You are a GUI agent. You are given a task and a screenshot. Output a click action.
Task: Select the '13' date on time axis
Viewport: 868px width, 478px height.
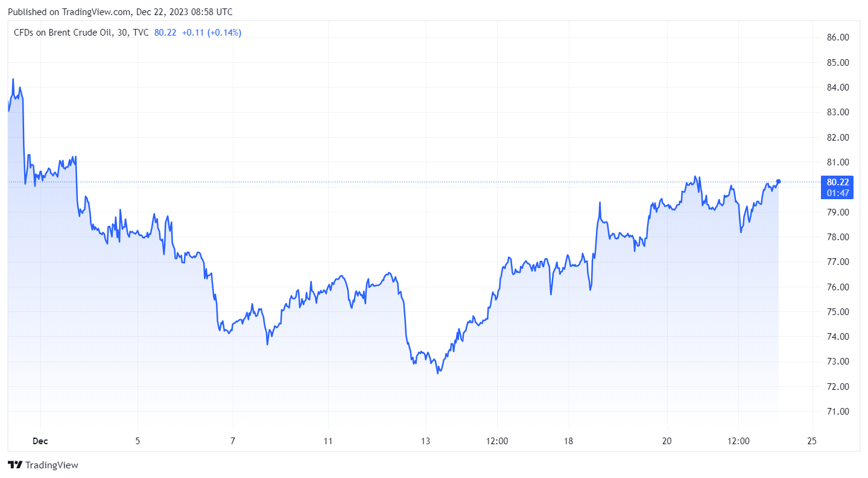point(426,441)
